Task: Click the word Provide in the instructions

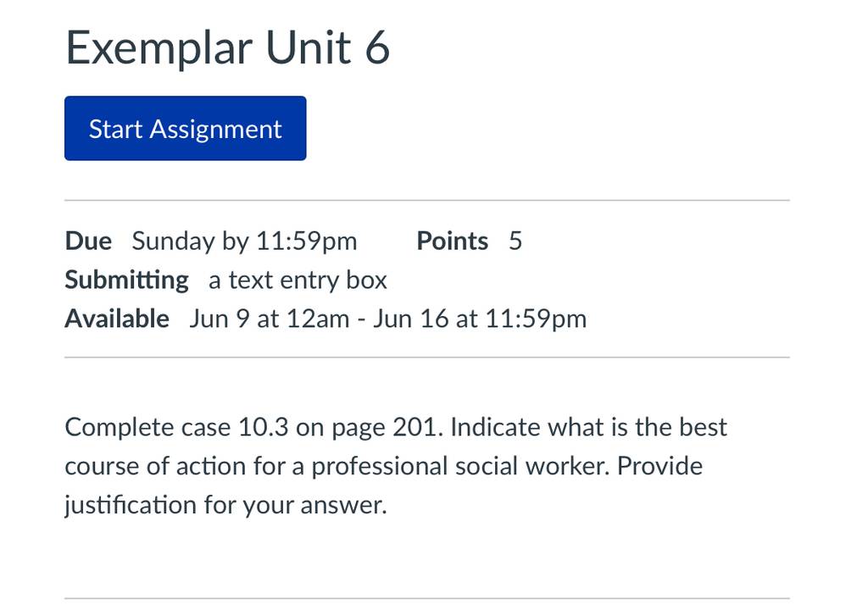Action: (x=659, y=465)
